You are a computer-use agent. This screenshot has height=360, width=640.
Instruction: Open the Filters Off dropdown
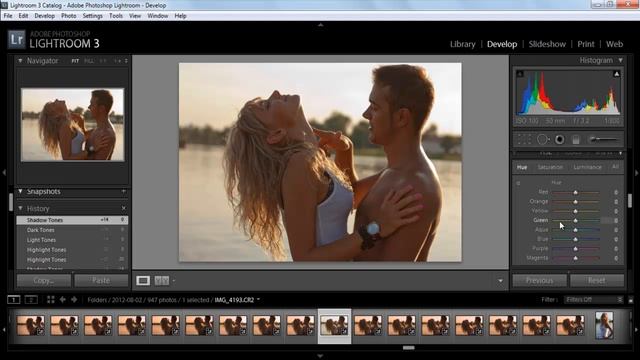click(x=594, y=300)
